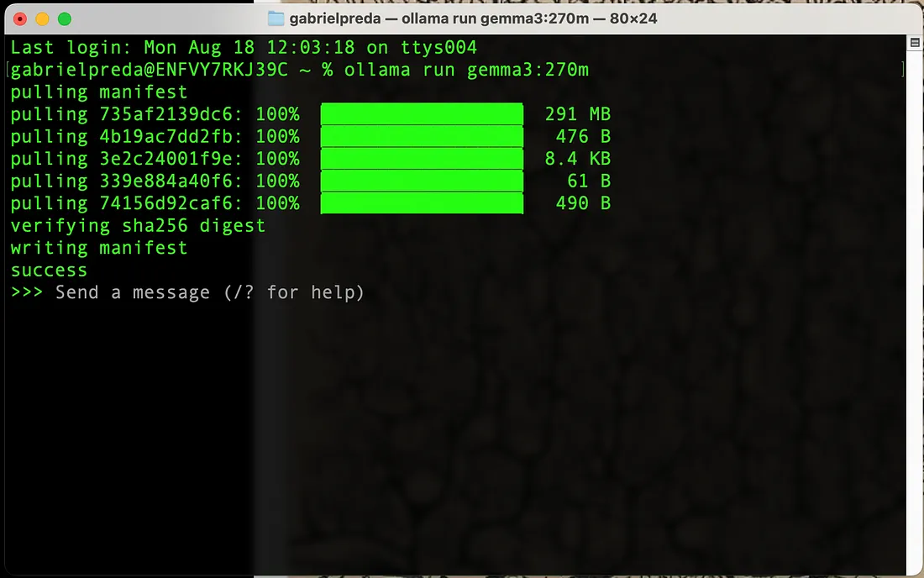
Task: Click progress bar for 735af2139dc6
Action: pos(422,113)
